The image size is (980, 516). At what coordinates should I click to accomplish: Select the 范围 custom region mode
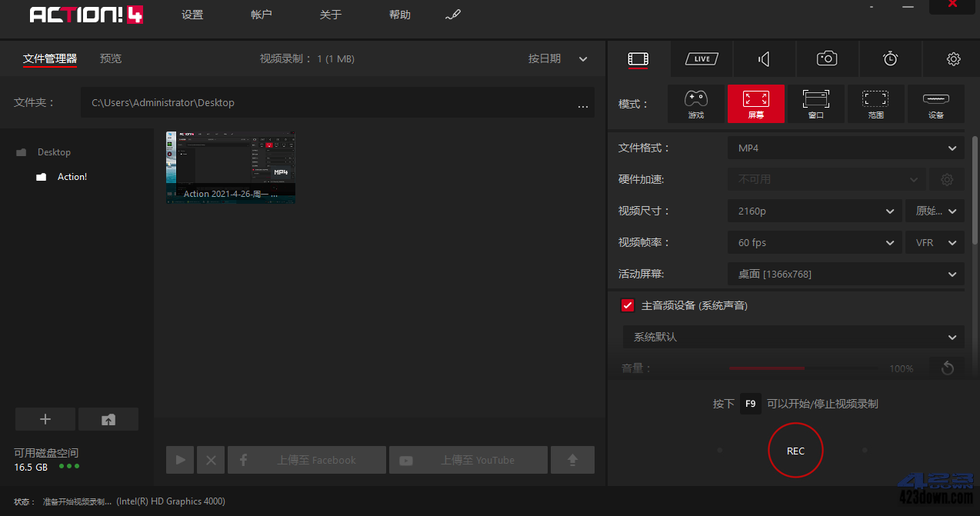click(876, 104)
